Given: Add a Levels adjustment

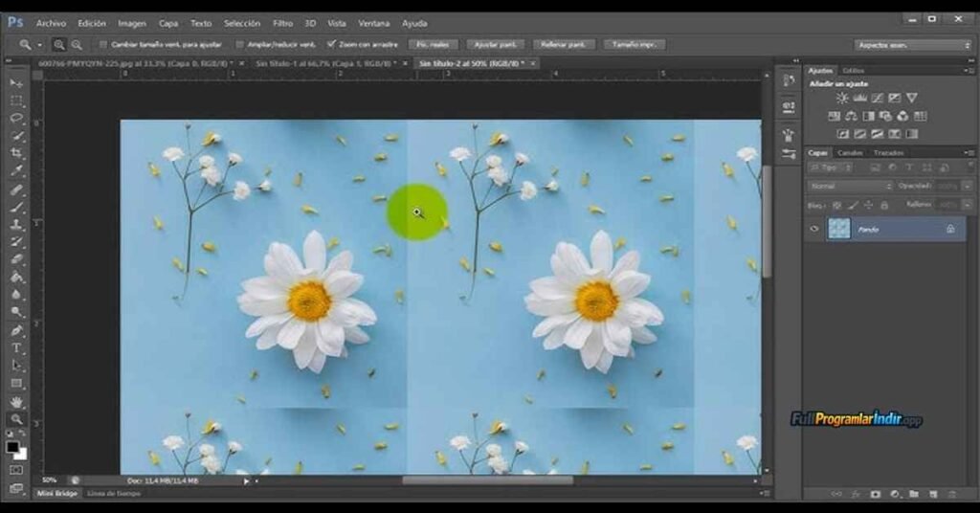Looking at the screenshot, I should pyautogui.click(x=859, y=98).
